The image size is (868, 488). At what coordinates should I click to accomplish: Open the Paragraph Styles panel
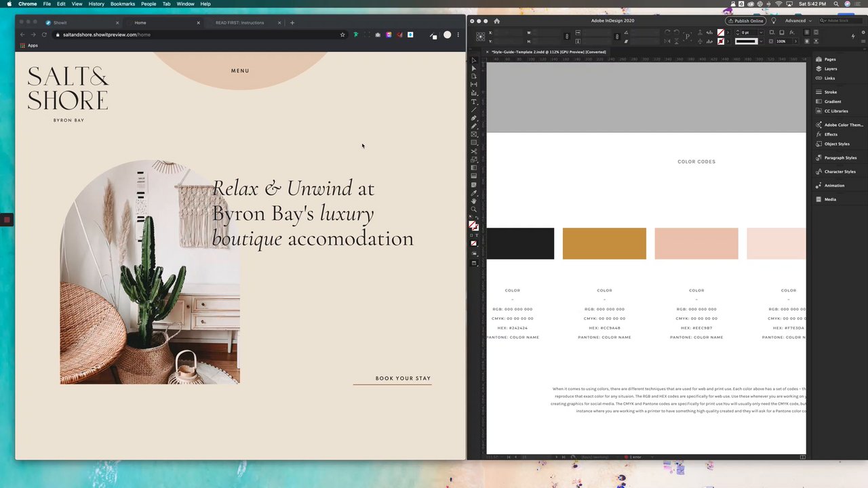pos(840,158)
